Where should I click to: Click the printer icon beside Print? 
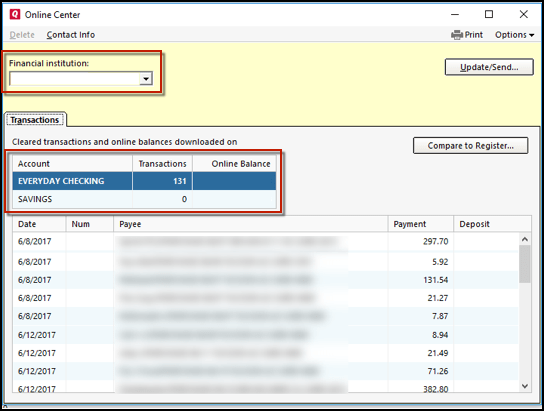pyautogui.click(x=457, y=35)
